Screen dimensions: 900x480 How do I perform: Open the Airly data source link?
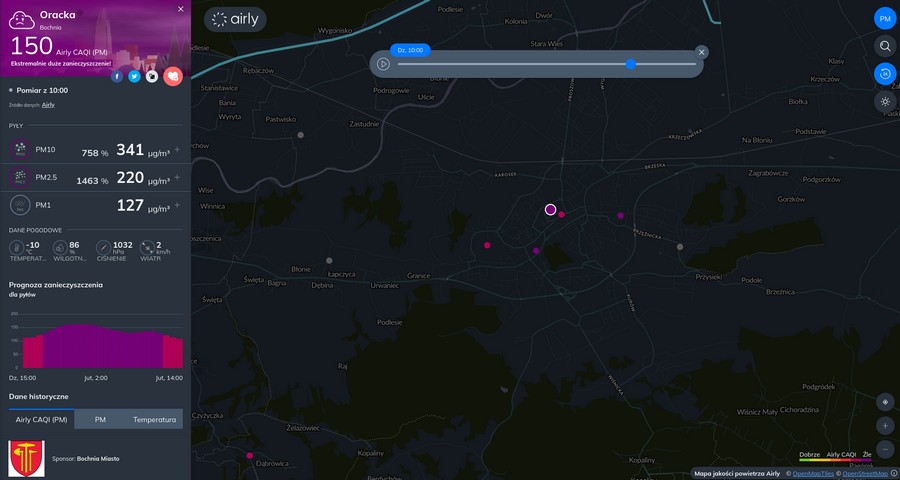(48, 104)
